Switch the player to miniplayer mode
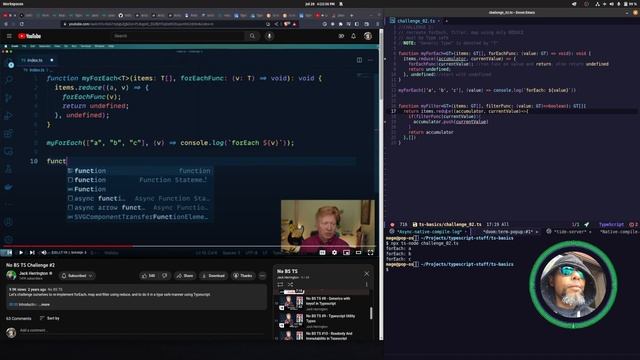This screenshot has width=640, height=360. pyautogui.click(x=347, y=253)
